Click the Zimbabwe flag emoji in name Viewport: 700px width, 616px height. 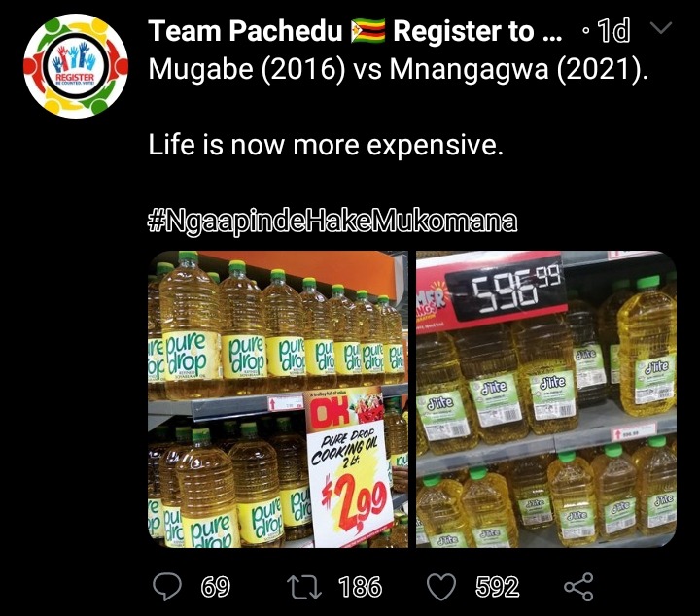[x=367, y=31]
